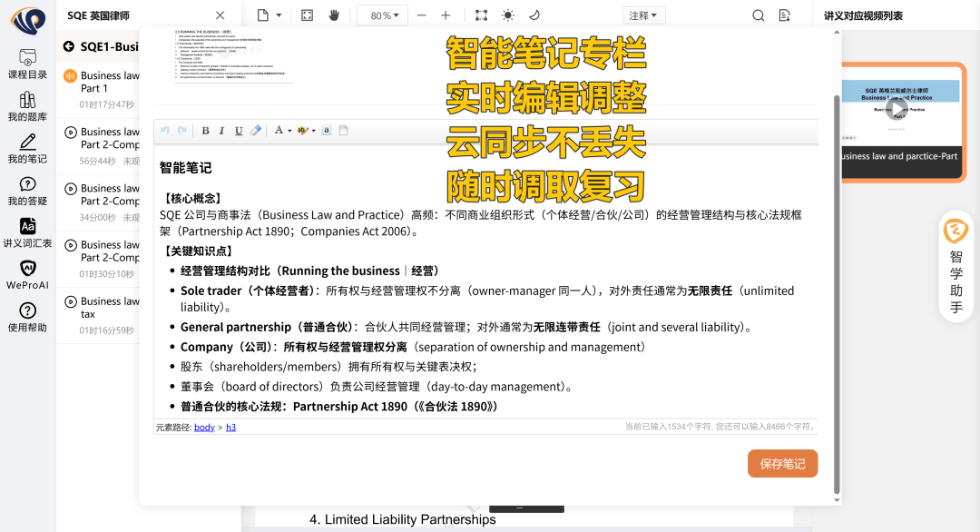The width and height of the screenshot is (980, 532).
Task: Open 我的笔记 notes page
Action: (x=27, y=148)
